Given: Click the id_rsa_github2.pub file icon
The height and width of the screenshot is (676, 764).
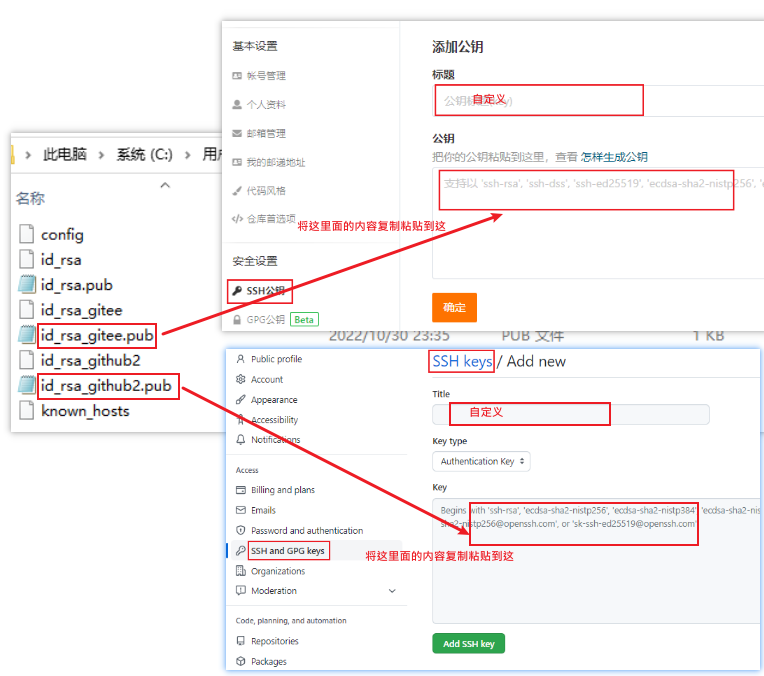Looking at the screenshot, I should point(27,386).
